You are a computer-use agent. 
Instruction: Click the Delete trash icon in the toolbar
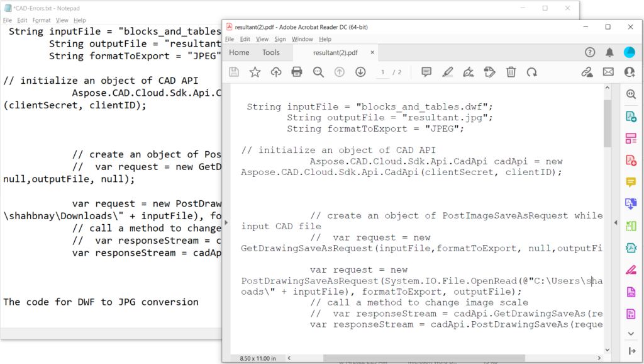point(511,72)
